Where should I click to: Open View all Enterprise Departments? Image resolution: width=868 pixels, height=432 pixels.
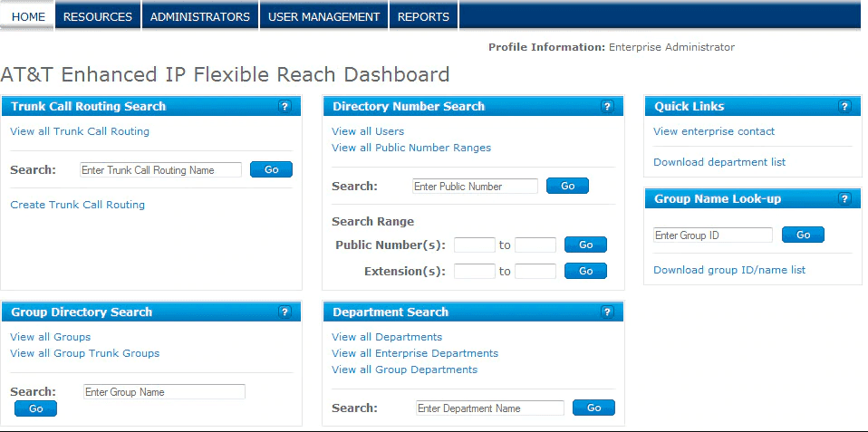(x=415, y=353)
